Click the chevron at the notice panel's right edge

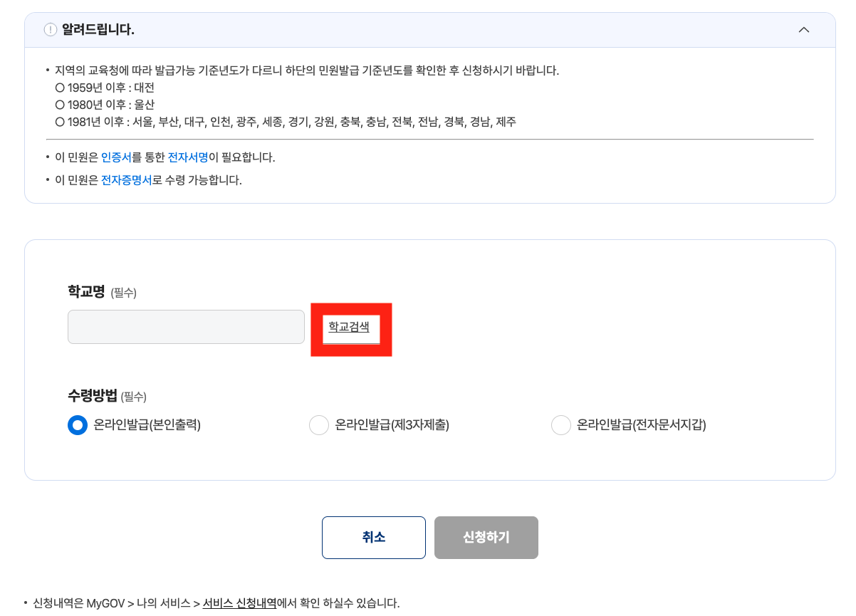(x=804, y=29)
